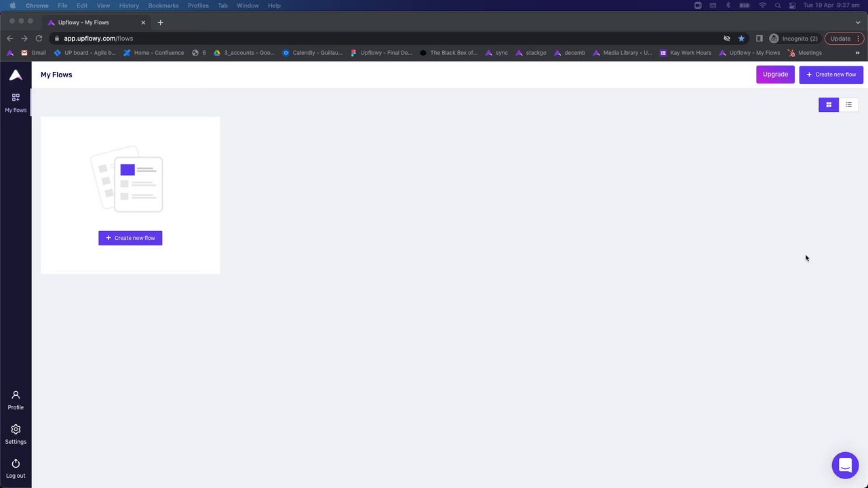This screenshot has width=868, height=488.
Task: Open Control Center in menu bar
Action: 792,5
